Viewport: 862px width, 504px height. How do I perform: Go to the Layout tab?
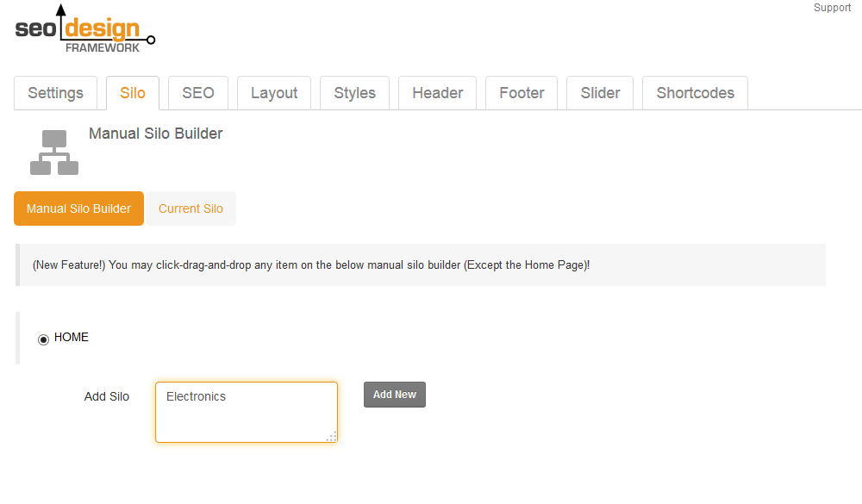pyautogui.click(x=274, y=93)
